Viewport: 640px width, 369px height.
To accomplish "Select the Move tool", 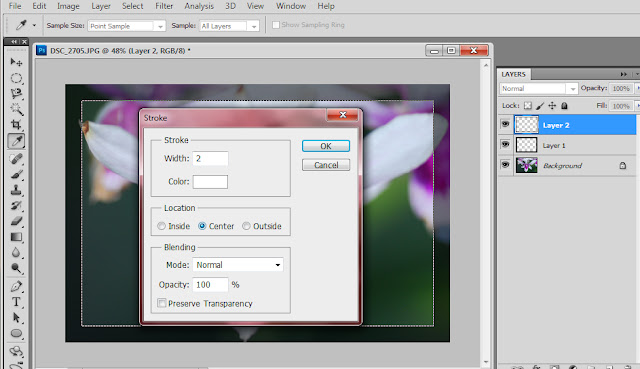I will pyautogui.click(x=16, y=62).
